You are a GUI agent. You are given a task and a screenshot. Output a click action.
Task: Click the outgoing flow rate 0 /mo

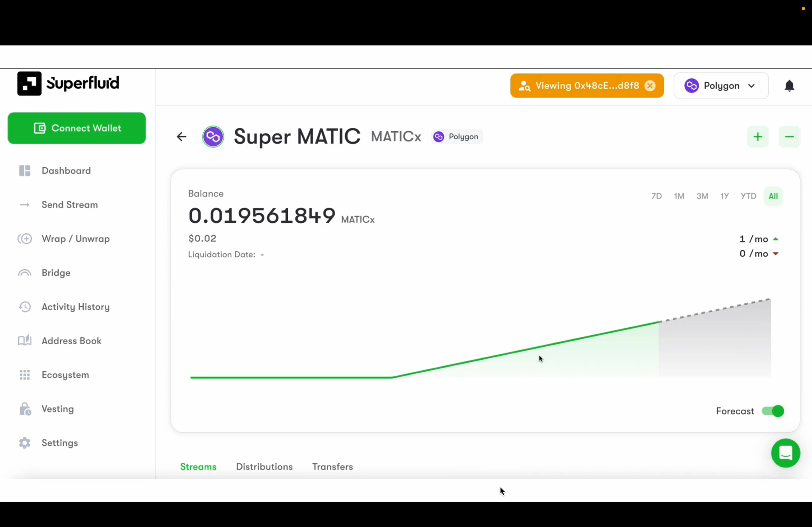(x=758, y=254)
